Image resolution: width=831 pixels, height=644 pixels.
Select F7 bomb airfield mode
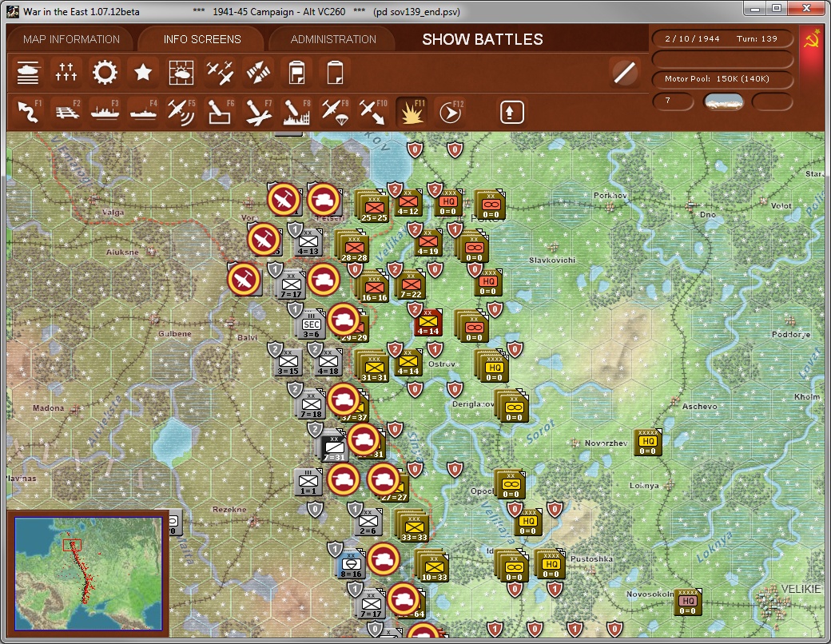[258, 112]
